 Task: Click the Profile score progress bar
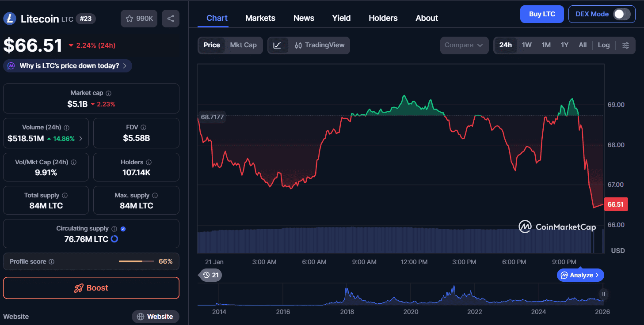click(x=137, y=261)
